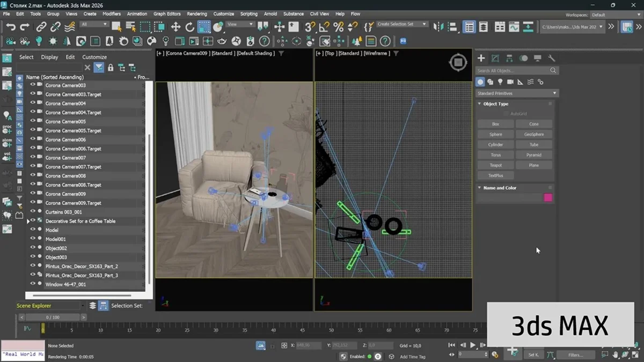
Task: Switch to the Cameras category in Create panel
Action: click(x=510, y=82)
